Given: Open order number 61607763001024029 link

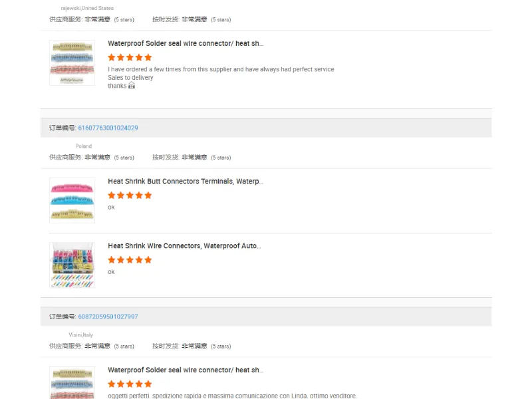Looking at the screenshot, I should (x=108, y=128).
